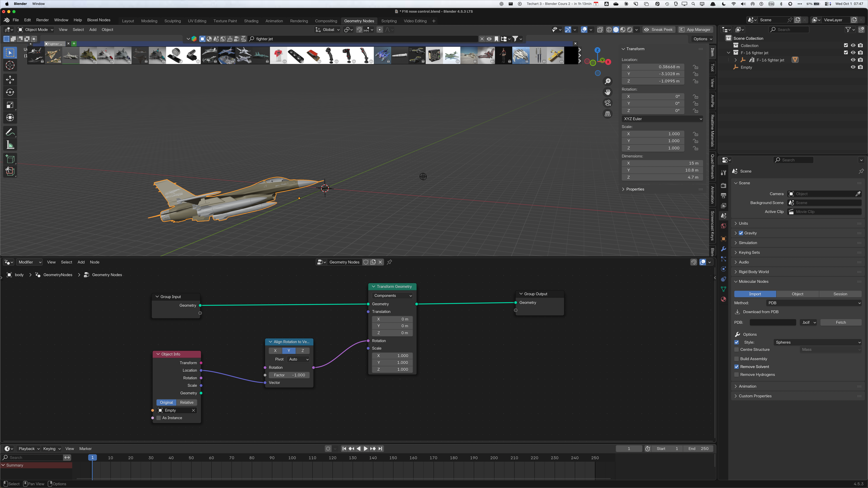The height and width of the screenshot is (488, 868).
Task: Disable the Gravity checkbox
Action: 741,233
